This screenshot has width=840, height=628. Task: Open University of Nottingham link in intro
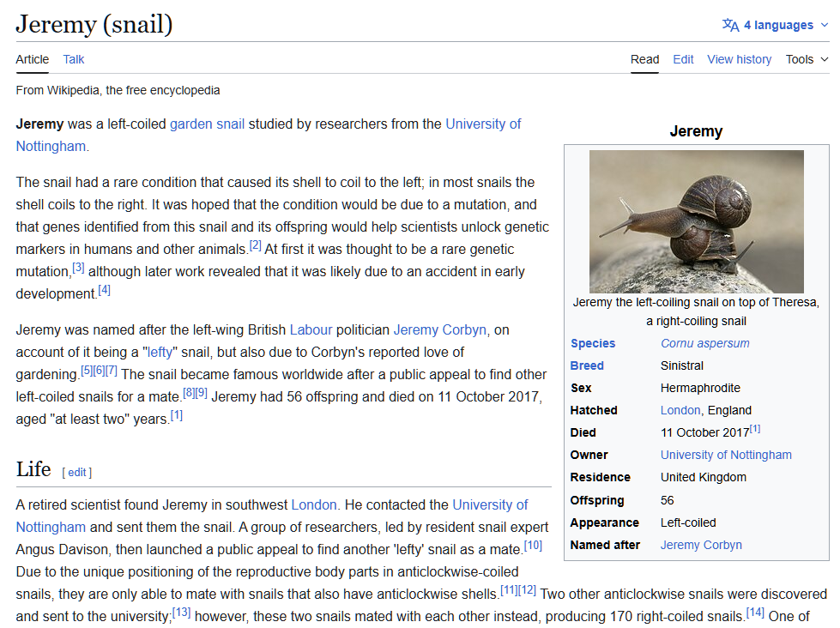(483, 124)
